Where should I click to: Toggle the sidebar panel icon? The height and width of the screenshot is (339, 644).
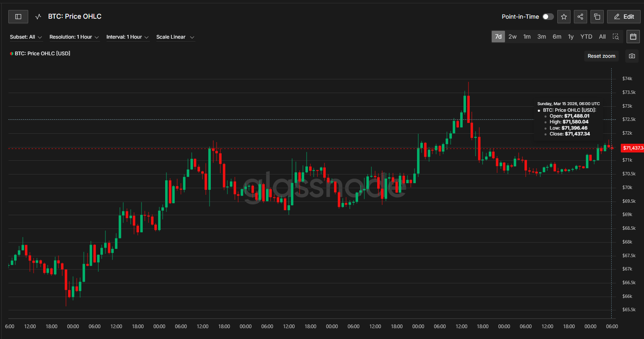(x=18, y=17)
